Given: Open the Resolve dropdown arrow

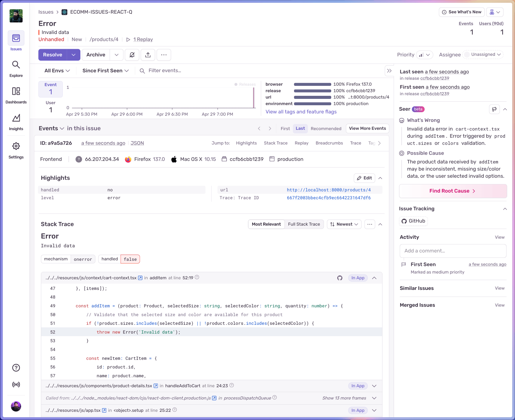Looking at the screenshot, I should click(x=74, y=55).
